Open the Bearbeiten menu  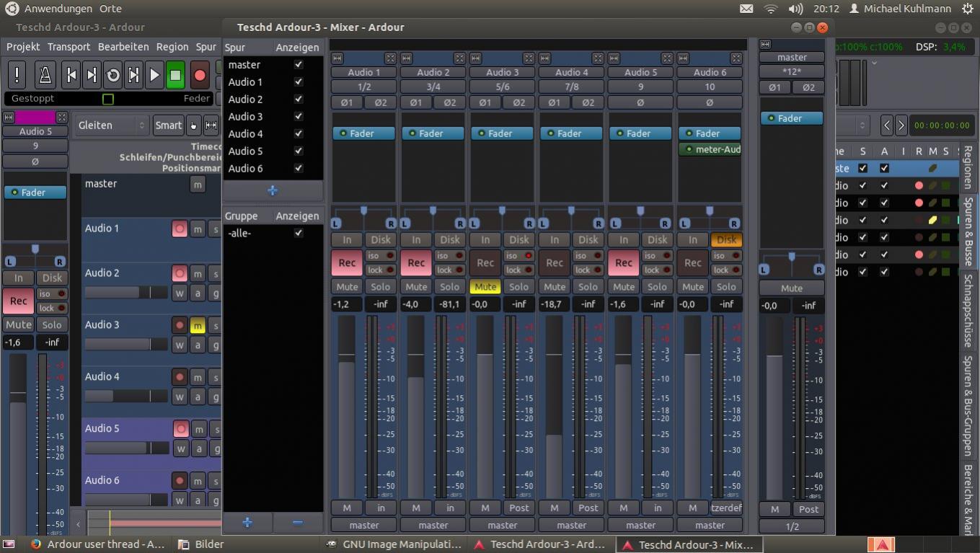click(123, 47)
